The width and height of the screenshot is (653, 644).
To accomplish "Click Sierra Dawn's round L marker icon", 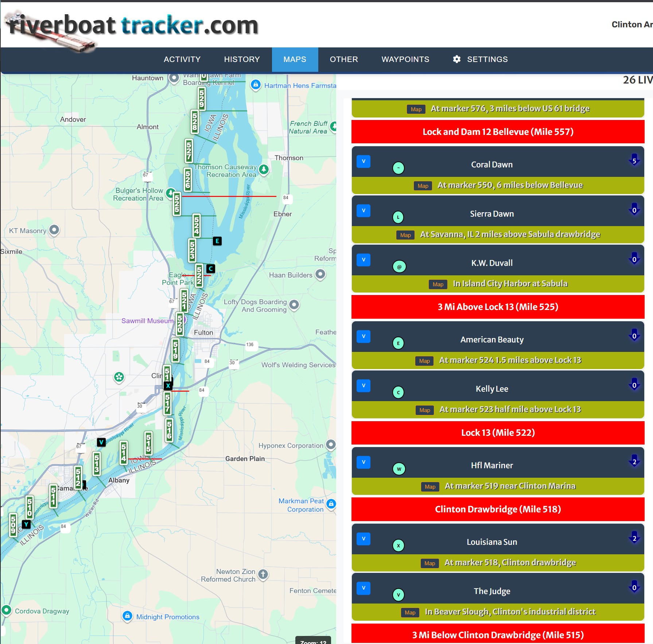I will coord(398,217).
